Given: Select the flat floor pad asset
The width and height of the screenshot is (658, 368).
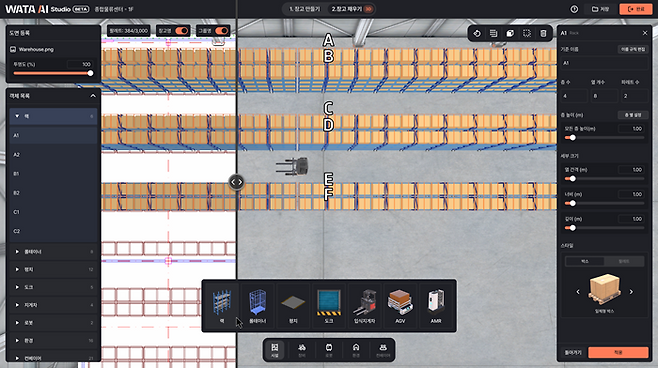Looking at the screenshot, I should click(x=293, y=305).
